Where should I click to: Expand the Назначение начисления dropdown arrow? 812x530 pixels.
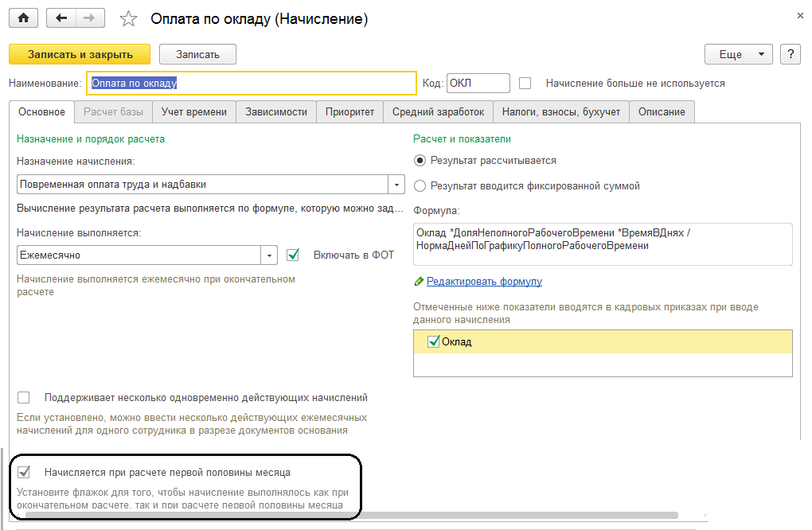396,185
